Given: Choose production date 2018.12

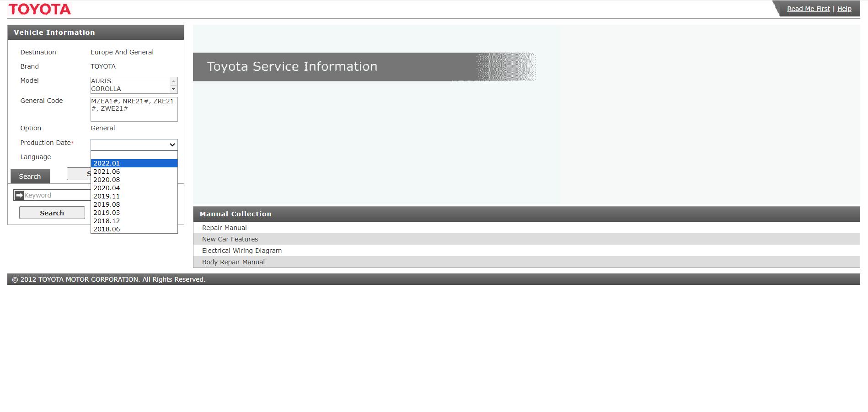Looking at the screenshot, I should pos(134,221).
